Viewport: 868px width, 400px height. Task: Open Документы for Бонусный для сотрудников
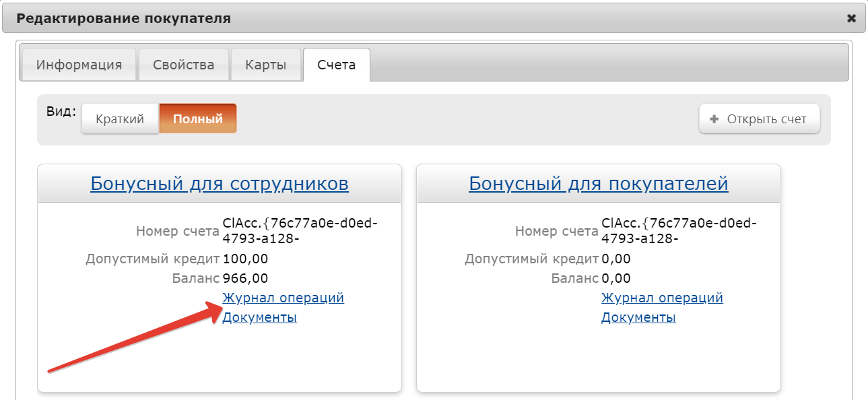click(x=260, y=317)
